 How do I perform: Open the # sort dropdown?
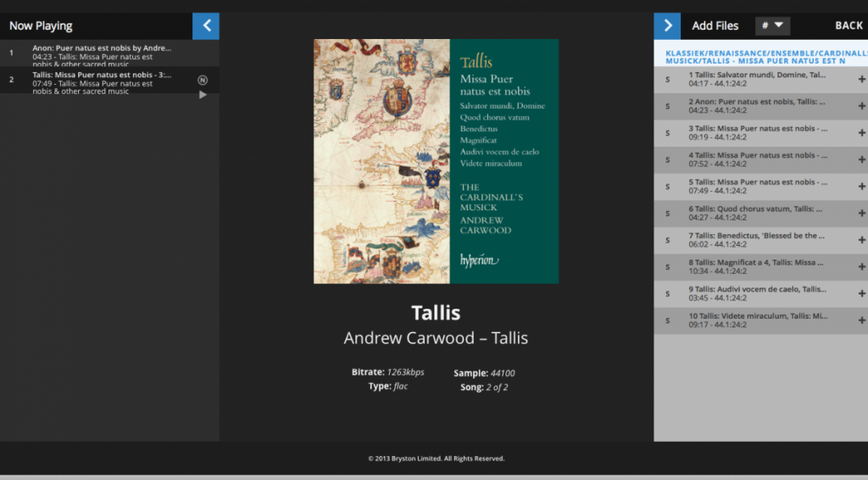pyautogui.click(x=772, y=25)
